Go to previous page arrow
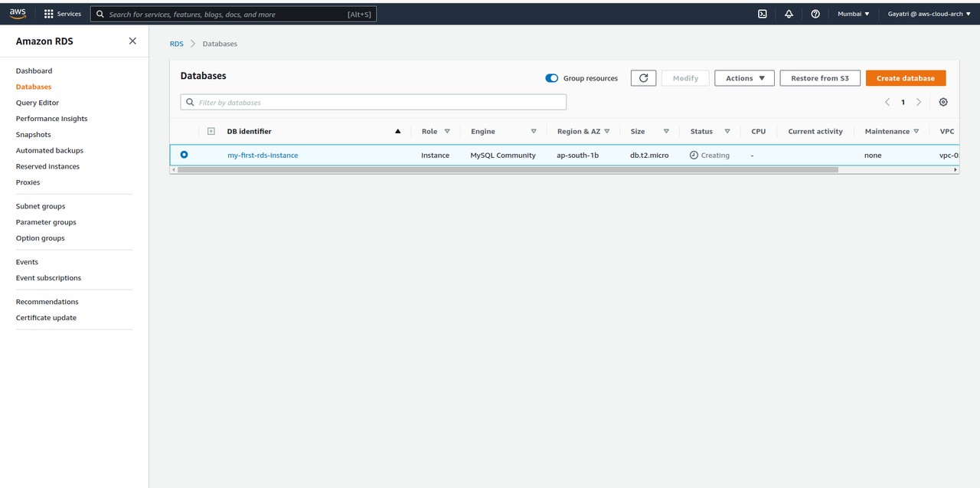Screen dimensions: 980x488 click(x=887, y=102)
